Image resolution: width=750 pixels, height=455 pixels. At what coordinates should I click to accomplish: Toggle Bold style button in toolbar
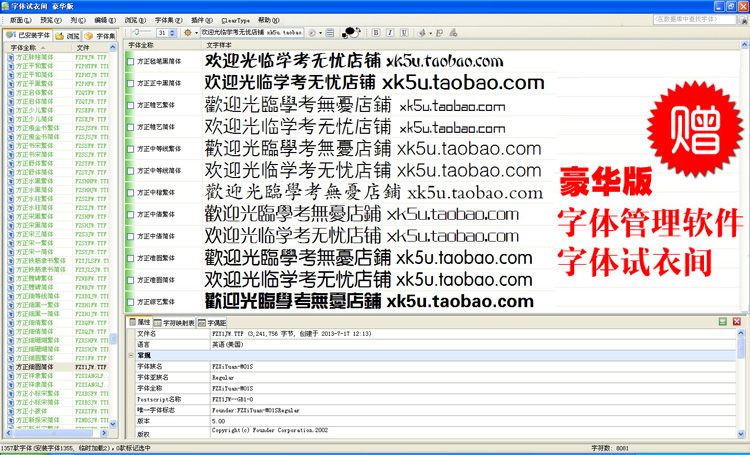click(x=375, y=33)
